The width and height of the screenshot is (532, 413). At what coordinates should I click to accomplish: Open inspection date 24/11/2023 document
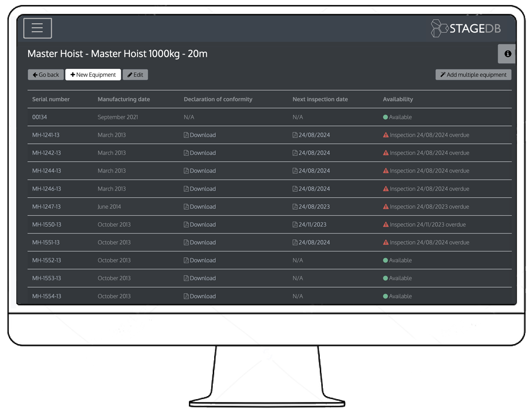pyautogui.click(x=312, y=225)
